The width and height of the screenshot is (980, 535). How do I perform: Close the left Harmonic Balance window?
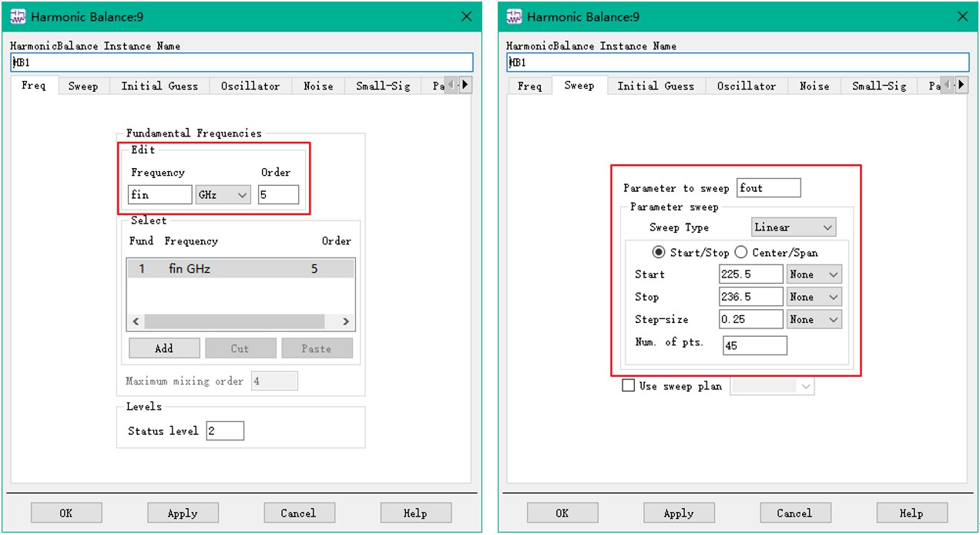tap(466, 16)
